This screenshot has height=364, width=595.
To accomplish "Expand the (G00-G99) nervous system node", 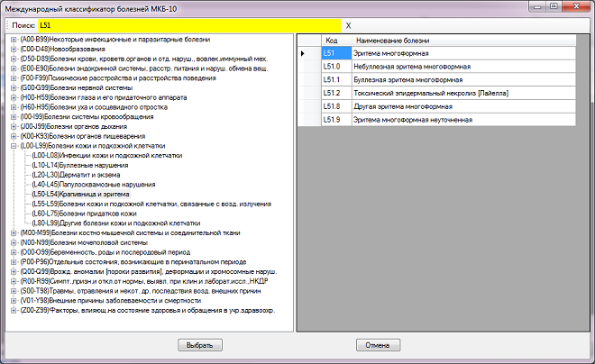I will (x=14, y=88).
